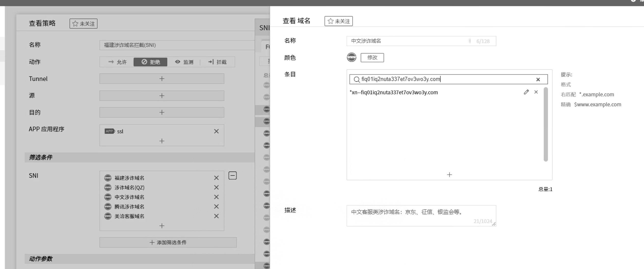Add a new domain entry with plus

[449, 175]
